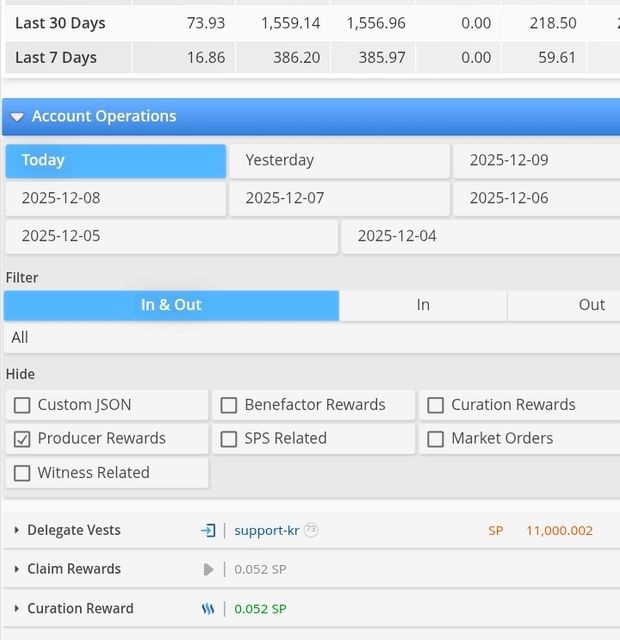The image size is (620, 640).
Task: Expand the Delegate Vests operation row
Action: pyautogui.click(x=17, y=530)
